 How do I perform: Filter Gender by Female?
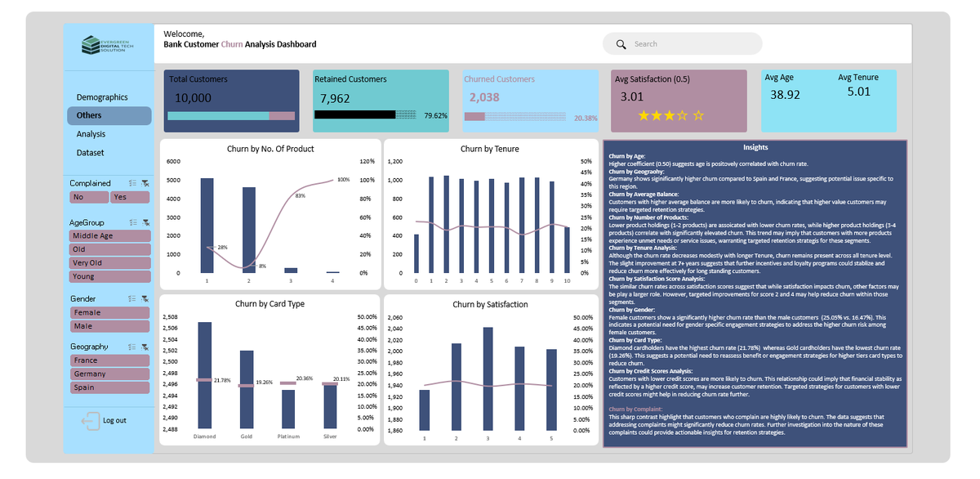109,312
